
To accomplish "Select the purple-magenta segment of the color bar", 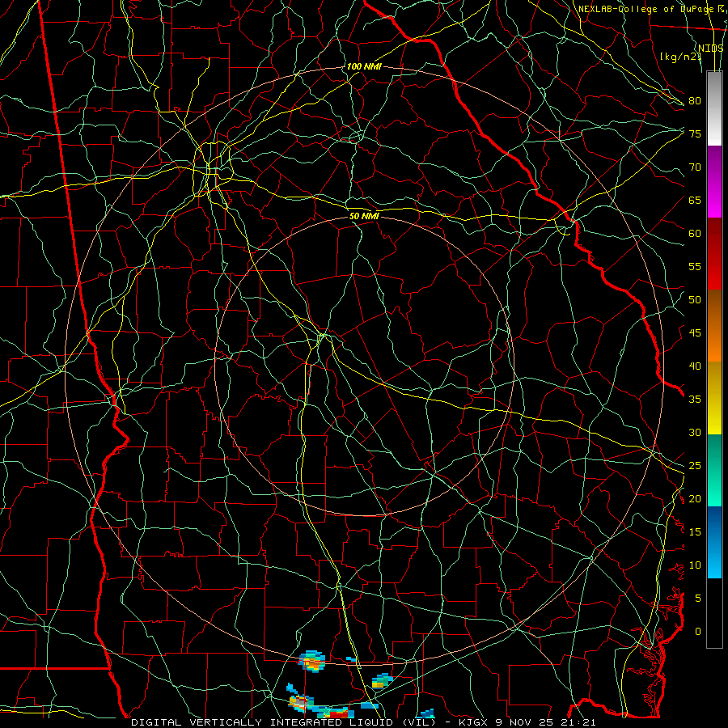I will click(x=714, y=181).
